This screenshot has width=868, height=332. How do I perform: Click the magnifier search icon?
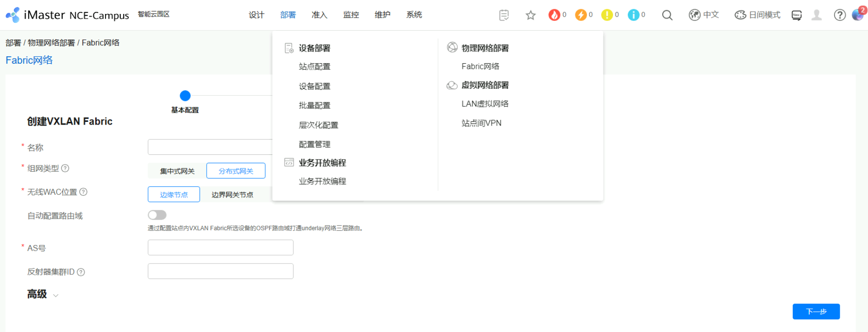click(x=667, y=15)
